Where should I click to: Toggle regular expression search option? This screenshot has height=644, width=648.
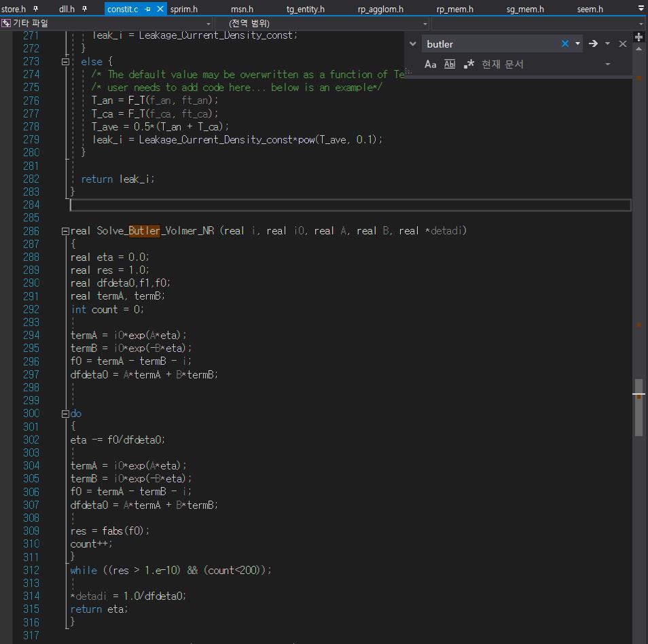tap(469, 64)
